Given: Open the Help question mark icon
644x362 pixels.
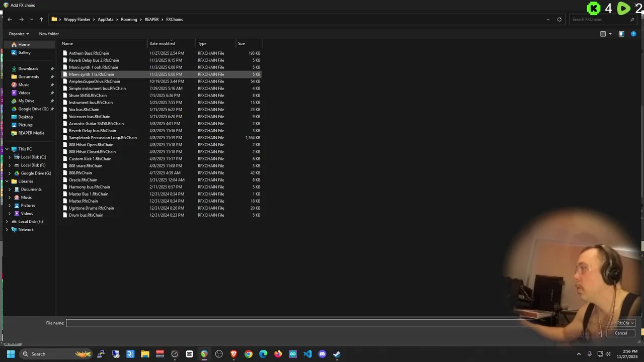Looking at the screenshot, I should tap(633, 34).
